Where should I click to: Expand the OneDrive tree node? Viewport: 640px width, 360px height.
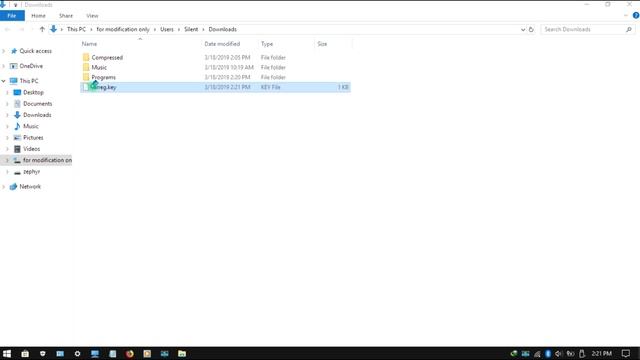[x=4, y=66]
